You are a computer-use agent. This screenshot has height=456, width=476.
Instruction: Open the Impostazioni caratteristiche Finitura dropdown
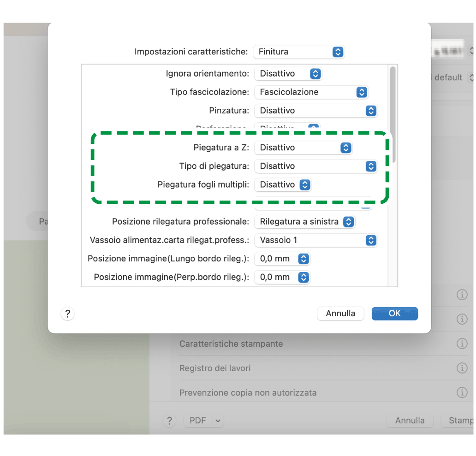[299, 52]
